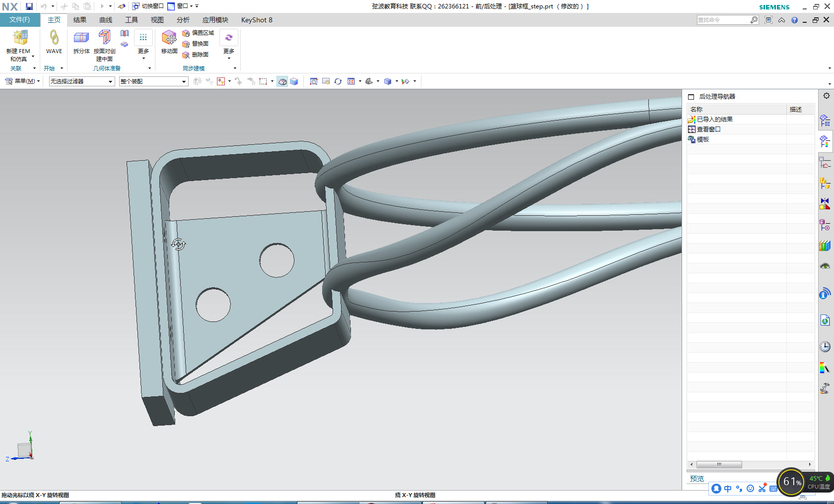834x504 pixels.
Task: Click Delete Face (删除面)
Action: coord(195,55)
